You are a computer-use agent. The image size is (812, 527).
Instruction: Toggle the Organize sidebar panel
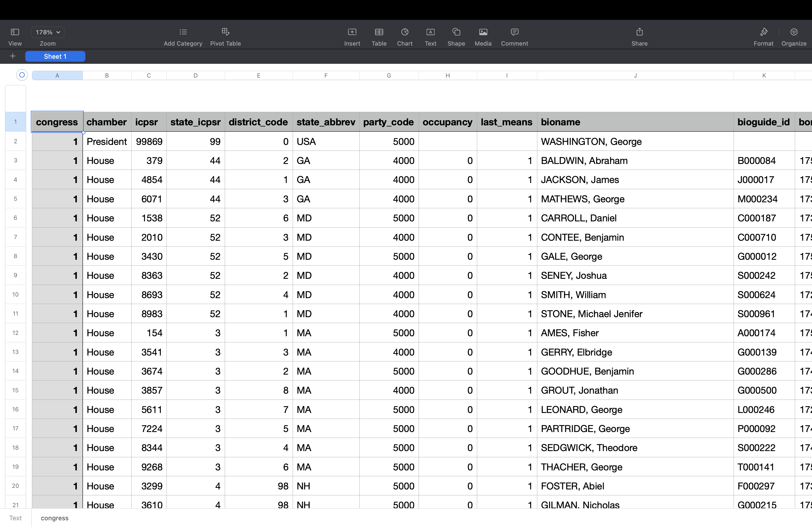(x=794, y=32)
